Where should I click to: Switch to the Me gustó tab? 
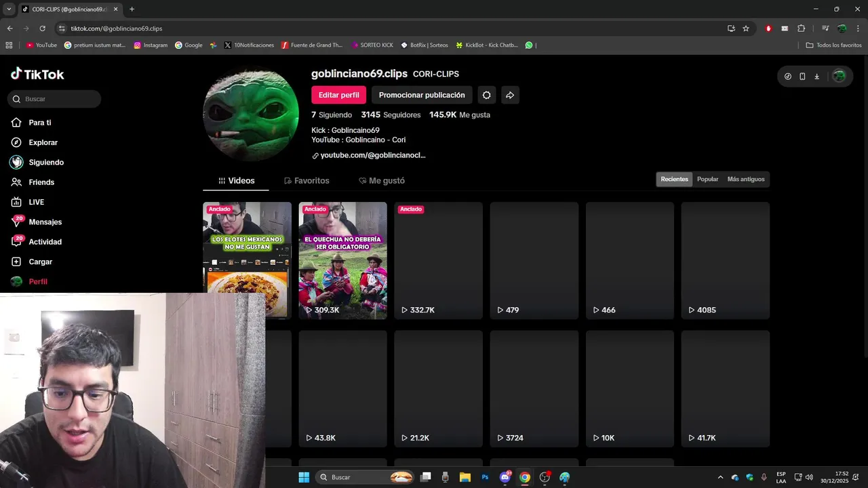(382, 181)
